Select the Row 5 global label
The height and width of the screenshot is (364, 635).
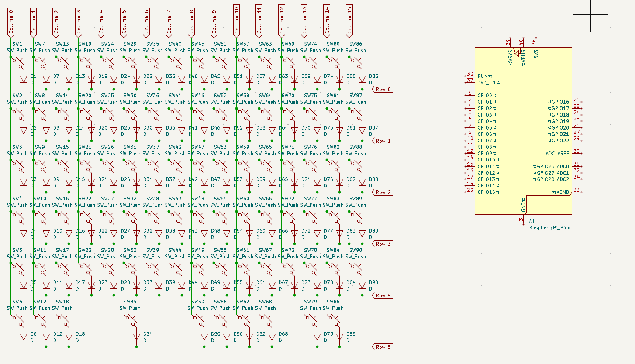click(x=383, y=347)
